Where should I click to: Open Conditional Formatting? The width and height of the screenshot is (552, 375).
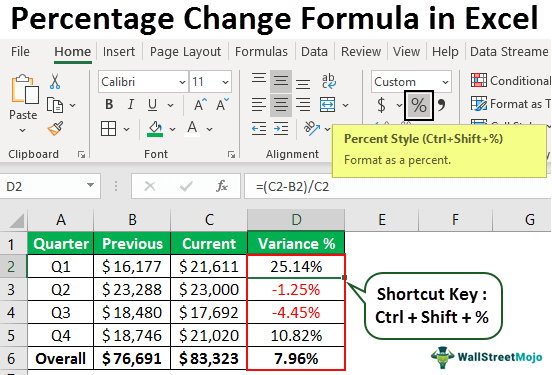click(510, 81)
